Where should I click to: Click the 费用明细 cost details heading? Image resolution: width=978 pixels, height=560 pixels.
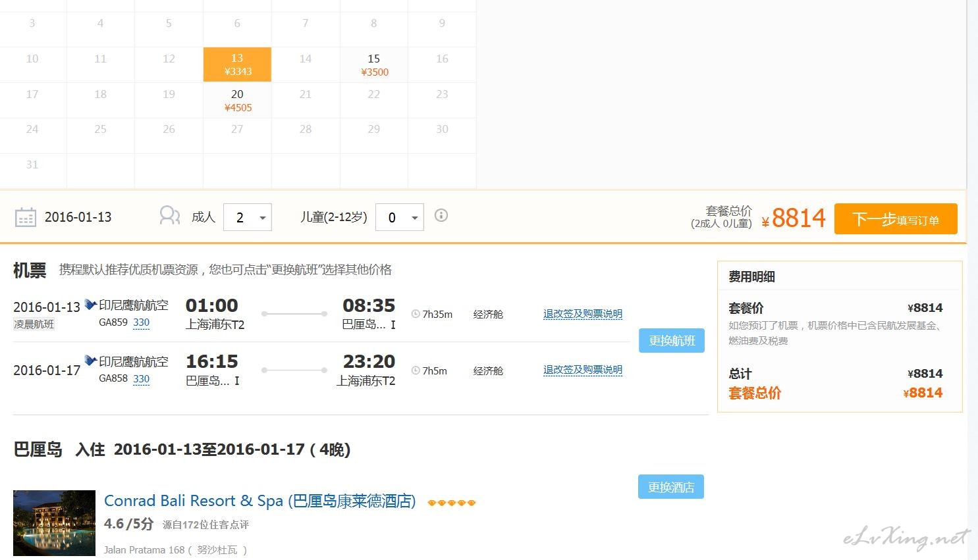751,277
